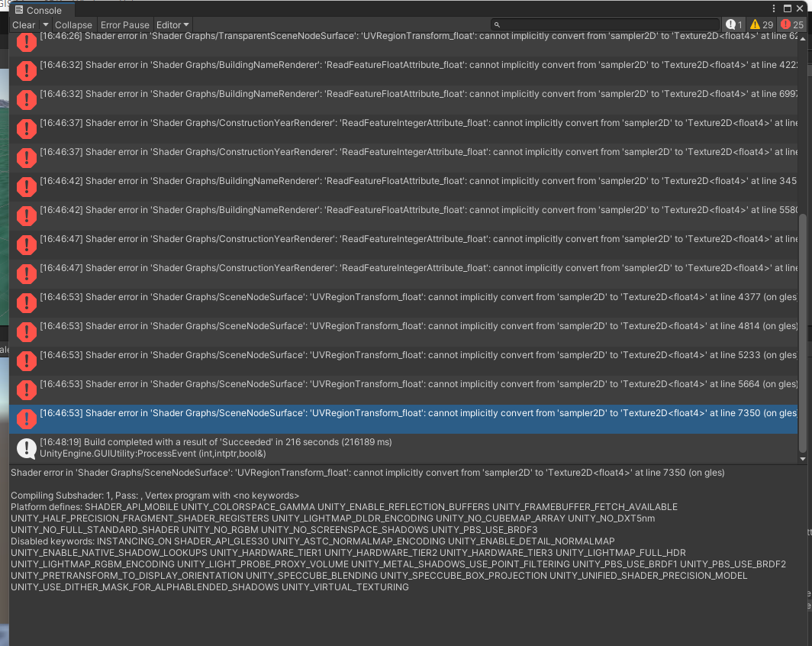Screen dimensions: 812x646
Task: Toggle the info messages filter
Action: point(733,24)
